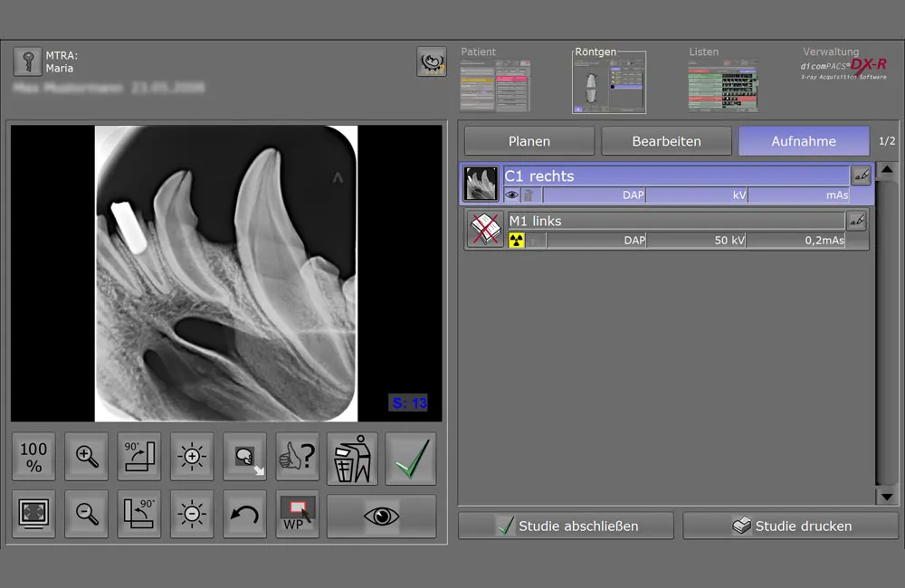Decrease image brightness
The height and width of the screenshot is (588, 905).
192,514
